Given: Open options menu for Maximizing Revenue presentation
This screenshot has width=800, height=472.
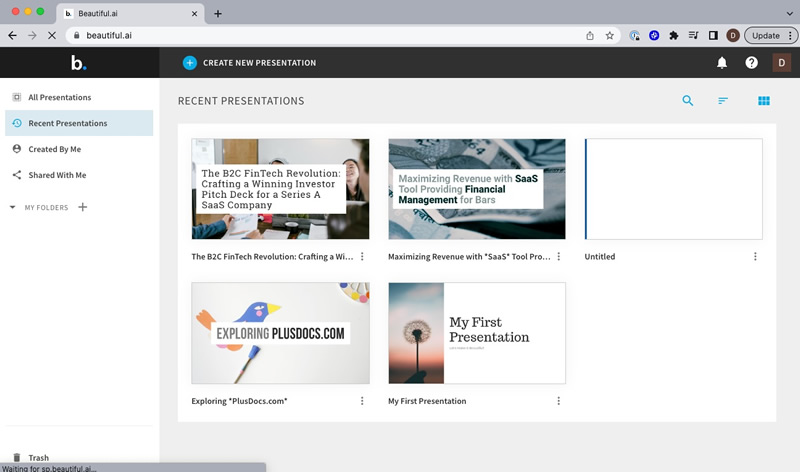Looking at the screenshot, I should pyautogui.click(x=559, y=257).
